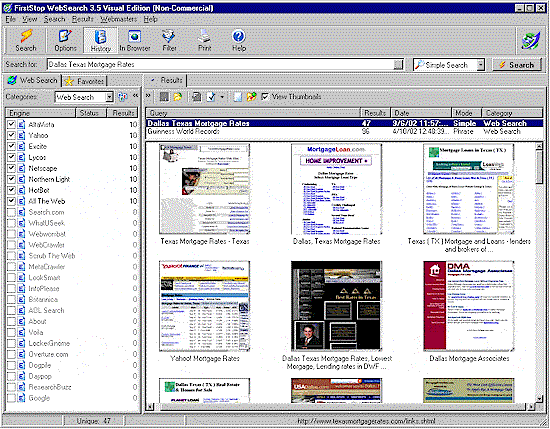This screenshot has height=429, width=550.
Task: Click the MetaCrawler engine page icon
Action: [x=22, y=267]
